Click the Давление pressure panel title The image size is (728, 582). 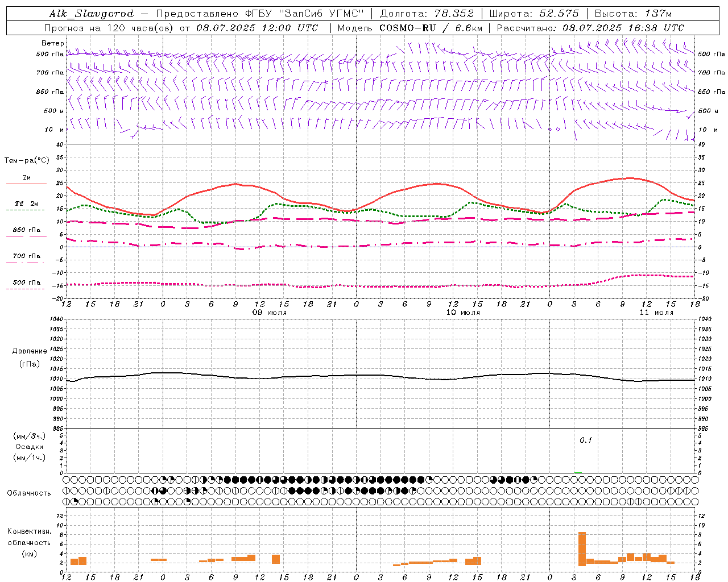pyautogui.click(x=29, y=351)
